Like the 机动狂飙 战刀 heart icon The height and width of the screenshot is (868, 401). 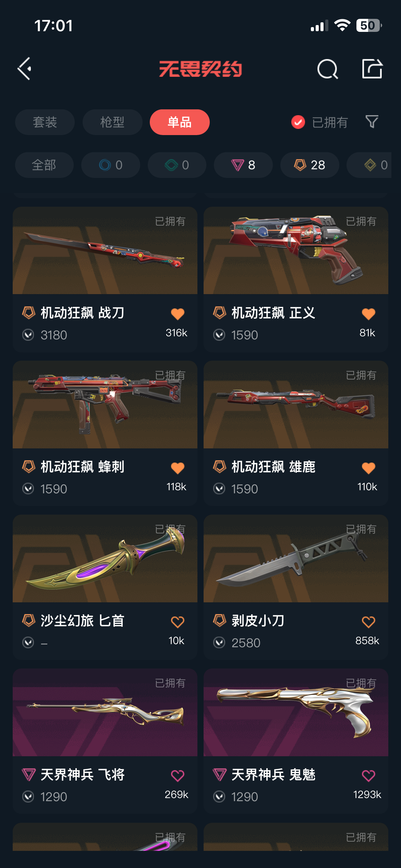178,314
